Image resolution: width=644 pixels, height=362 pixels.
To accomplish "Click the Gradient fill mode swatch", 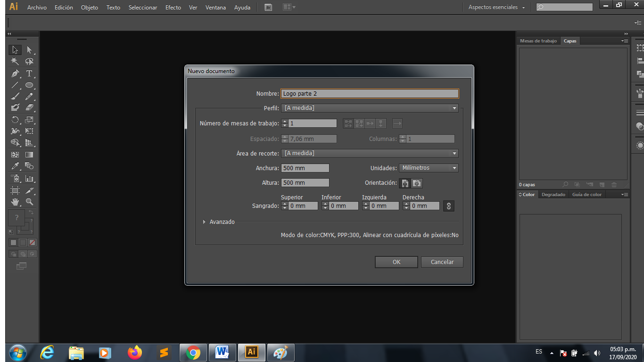I will tap(23, 242).
